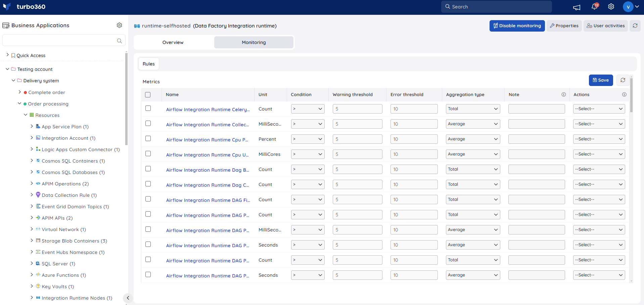644x305 pixels.
Task: Open the top bar settings gear
Action: 611,7
